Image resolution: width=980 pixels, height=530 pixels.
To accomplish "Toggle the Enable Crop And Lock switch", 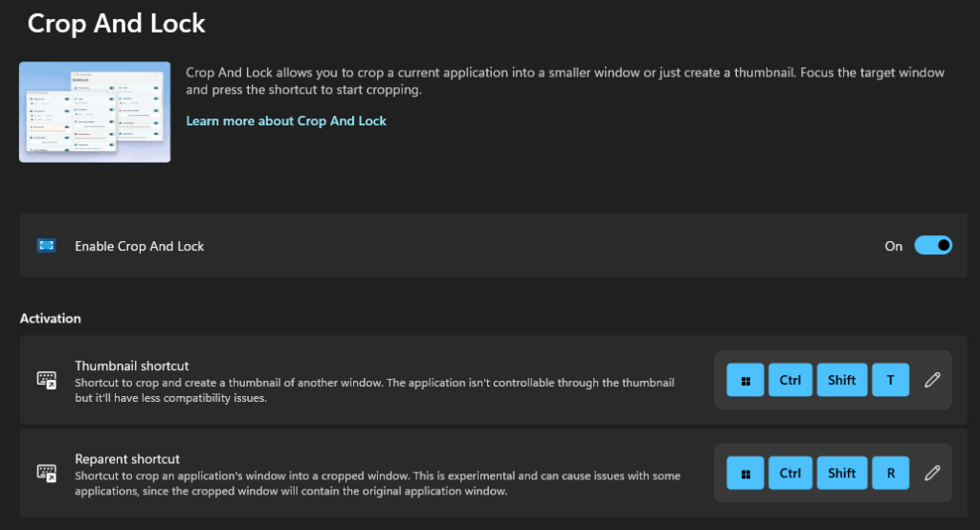I will click(932, 246).
